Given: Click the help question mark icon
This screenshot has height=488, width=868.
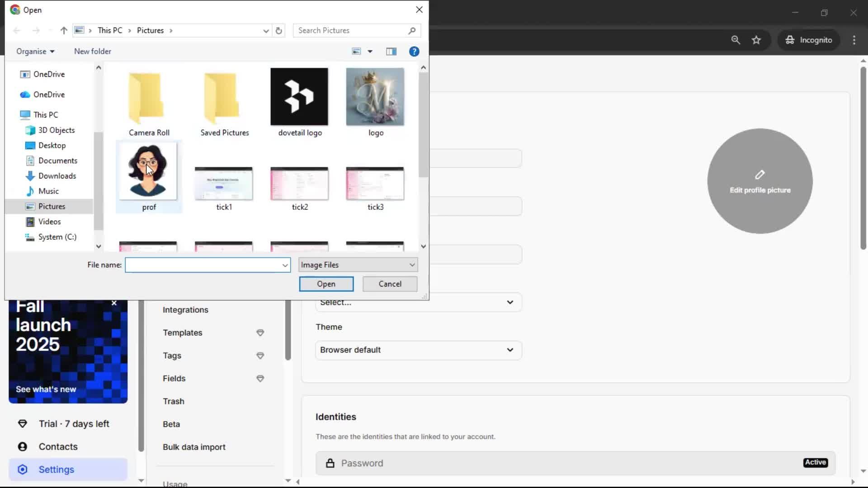Looking at the screenshot, I should coord(414,52).
